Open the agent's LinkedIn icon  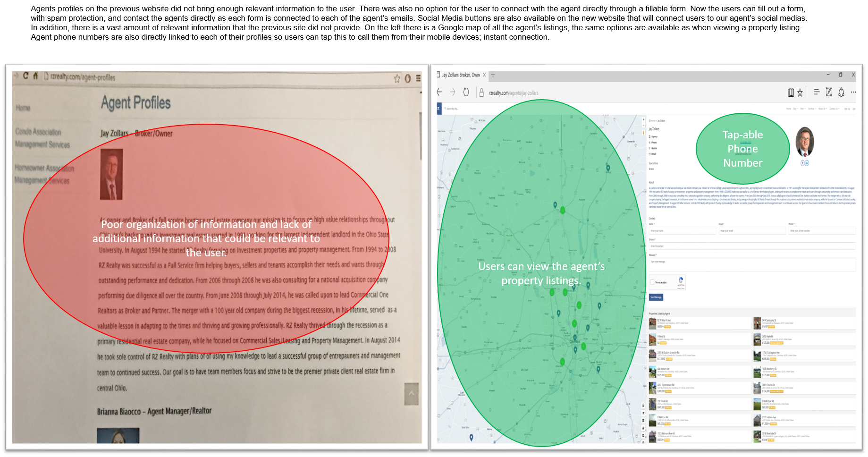click(x=807, y=163)
